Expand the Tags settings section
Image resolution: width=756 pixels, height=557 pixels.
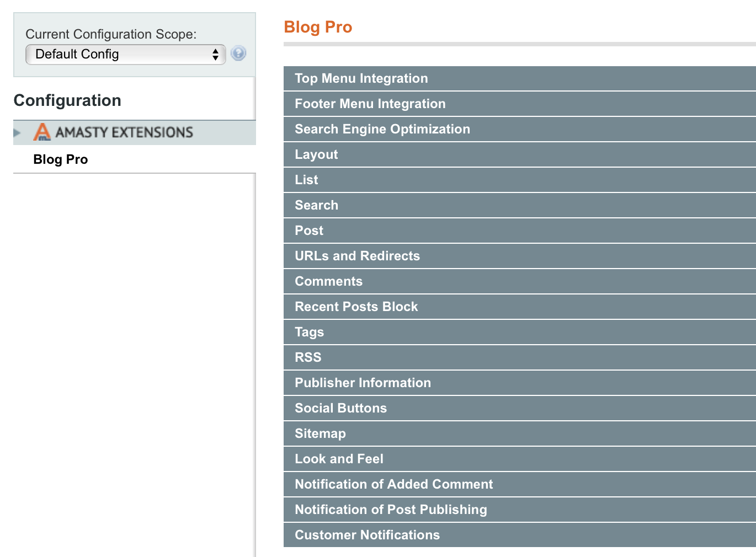[309, 332]
